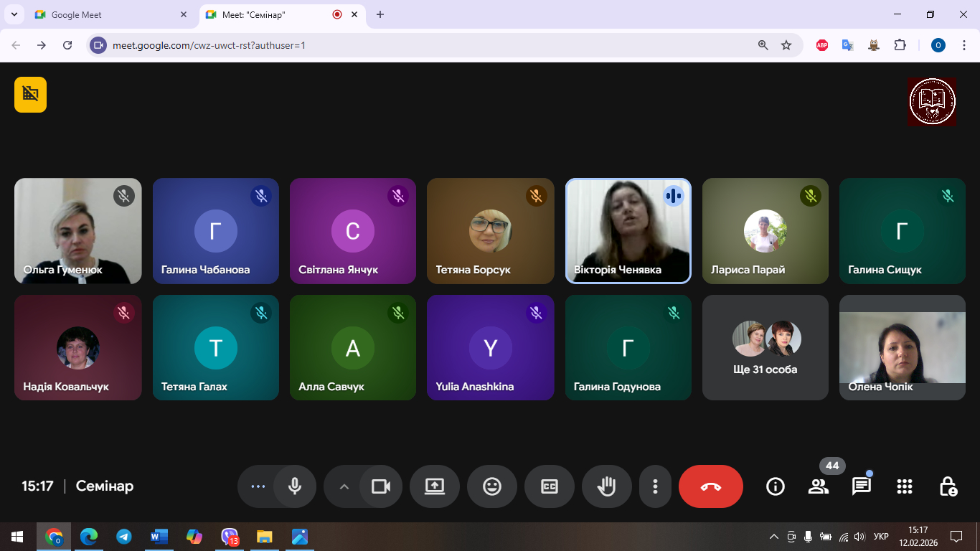This screenshot has height=551, width=980.
Task: Open the chat messages panel
Action: 861,486
